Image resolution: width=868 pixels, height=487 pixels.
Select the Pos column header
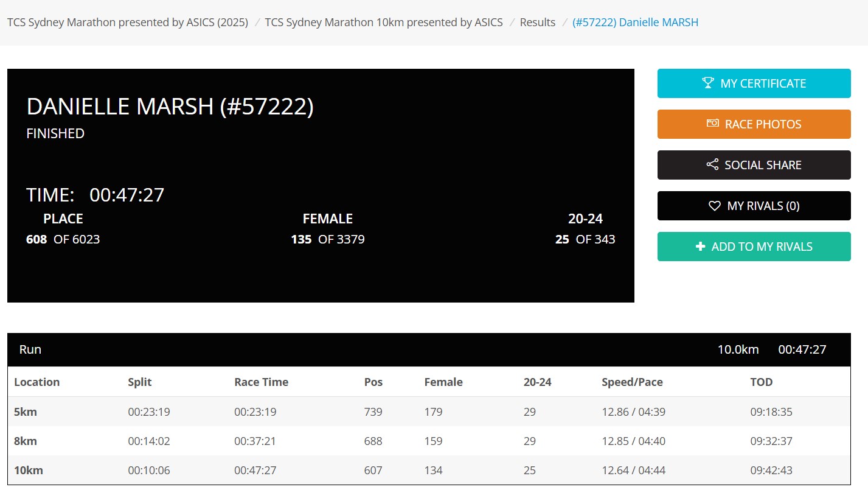click(x=373, y=382)
